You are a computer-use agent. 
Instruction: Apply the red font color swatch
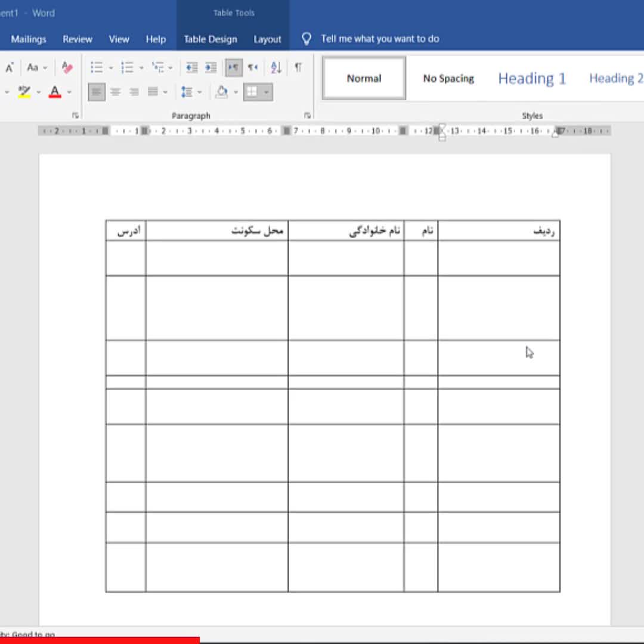(x=55, y=92)
